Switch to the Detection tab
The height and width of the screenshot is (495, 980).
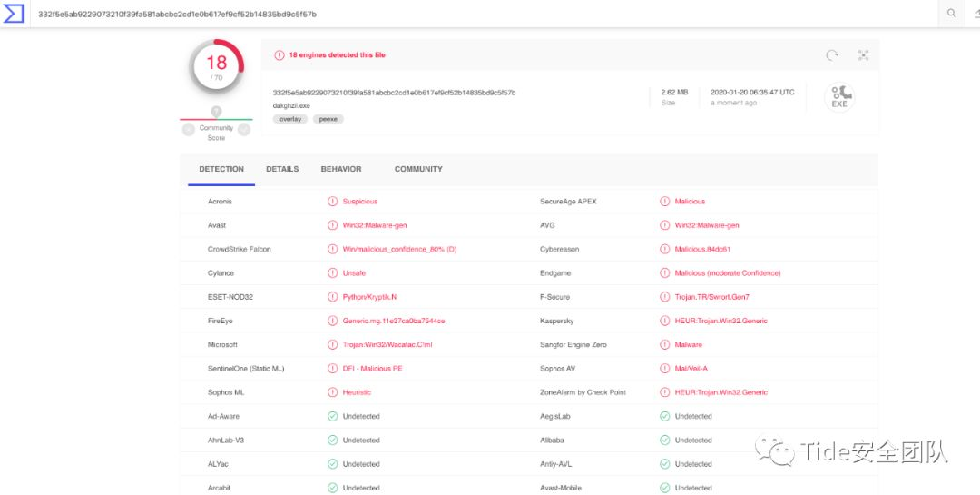pos(221,169)
